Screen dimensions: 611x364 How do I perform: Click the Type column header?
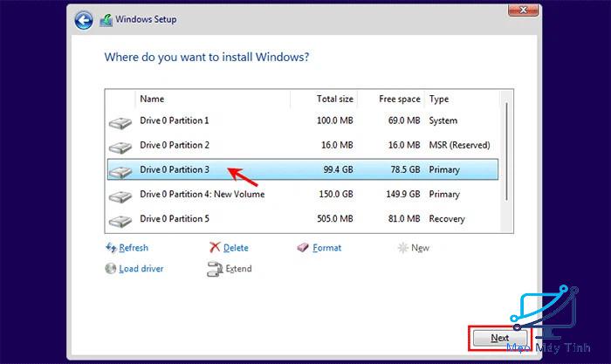(462, 99)
